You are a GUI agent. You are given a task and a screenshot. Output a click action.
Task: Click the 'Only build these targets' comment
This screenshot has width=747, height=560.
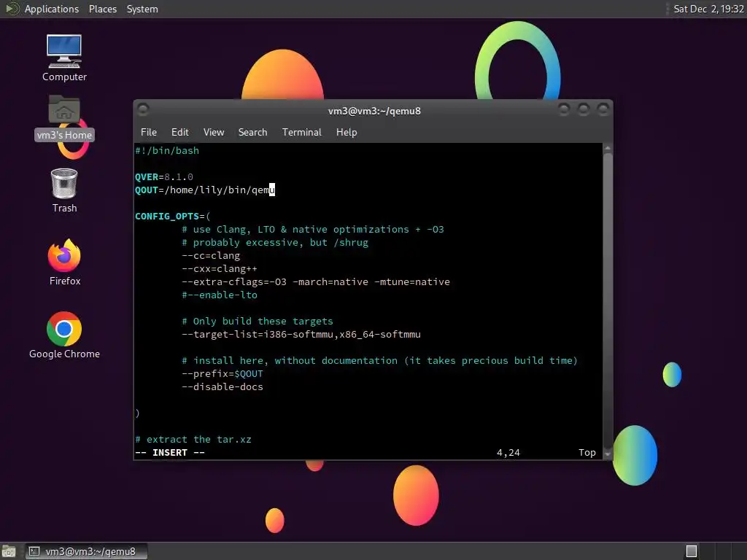(x=258, y=322)
